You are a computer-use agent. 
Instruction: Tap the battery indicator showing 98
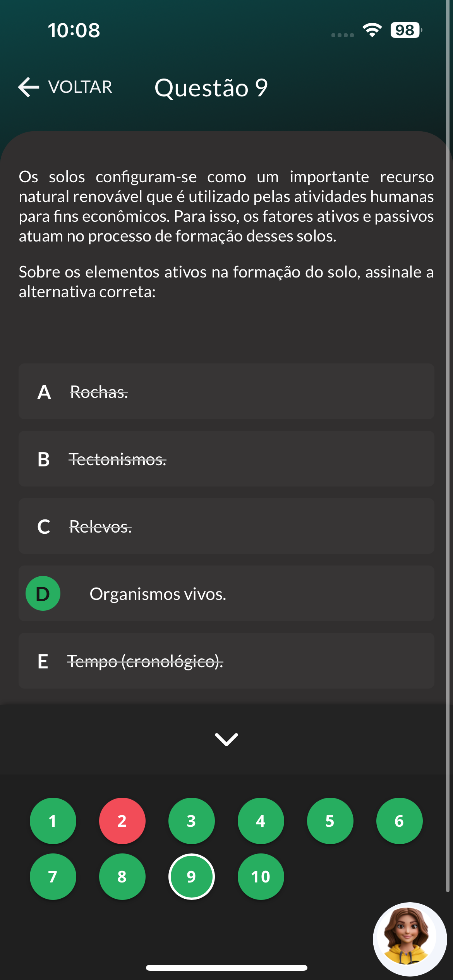pos(405,30)
